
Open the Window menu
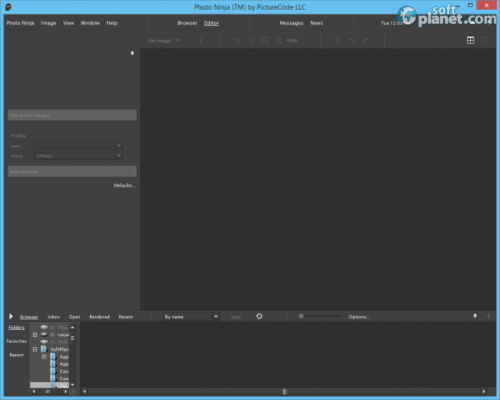click(x=90, y=23)
